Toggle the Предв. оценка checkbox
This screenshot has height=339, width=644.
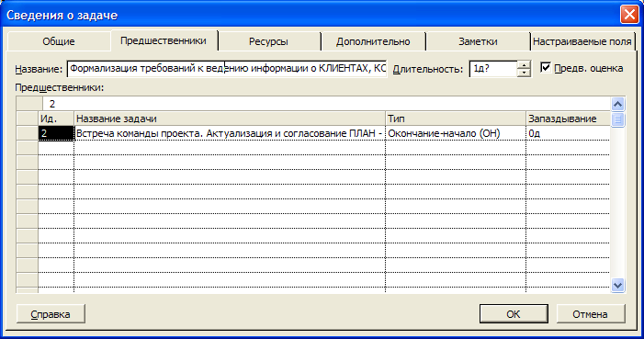tap(546, 67)
